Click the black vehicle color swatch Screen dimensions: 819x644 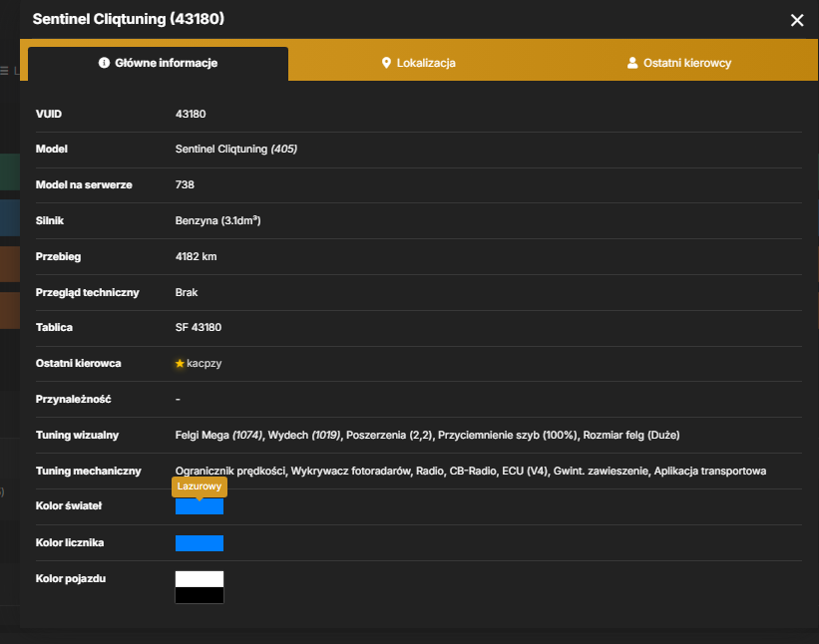[x=199, y=595]
